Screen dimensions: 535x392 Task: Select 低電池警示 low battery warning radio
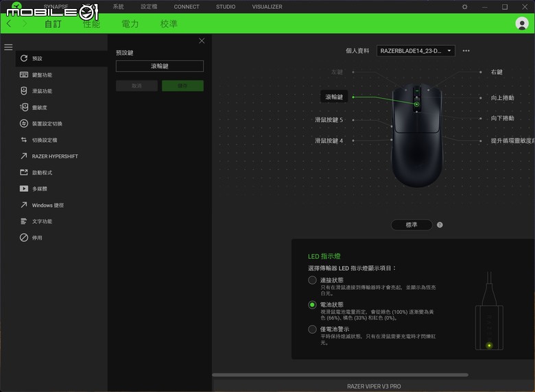312,329
